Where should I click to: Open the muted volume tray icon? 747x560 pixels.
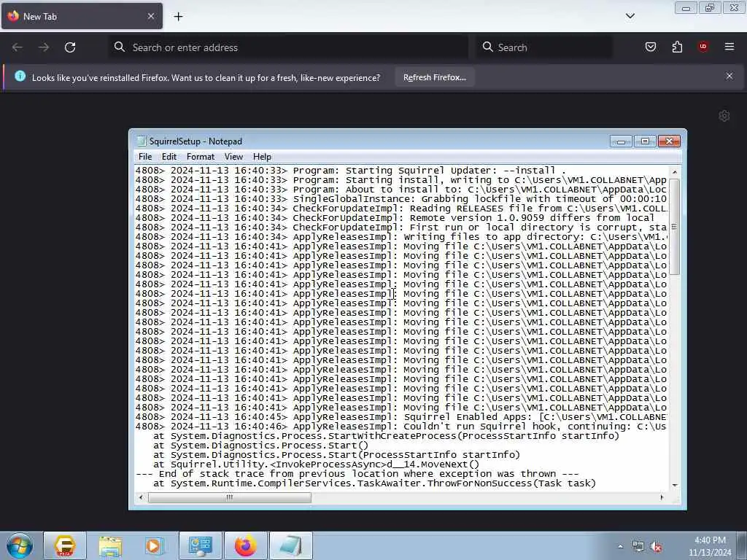[656, 547]
